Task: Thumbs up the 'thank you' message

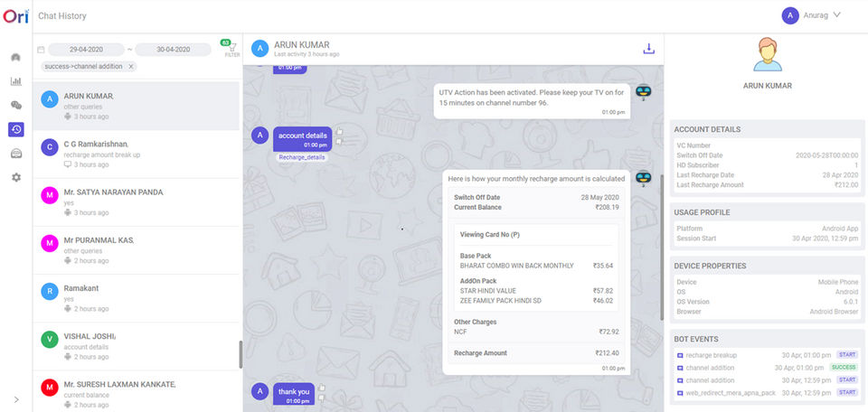Action: (x=322, y=388)
